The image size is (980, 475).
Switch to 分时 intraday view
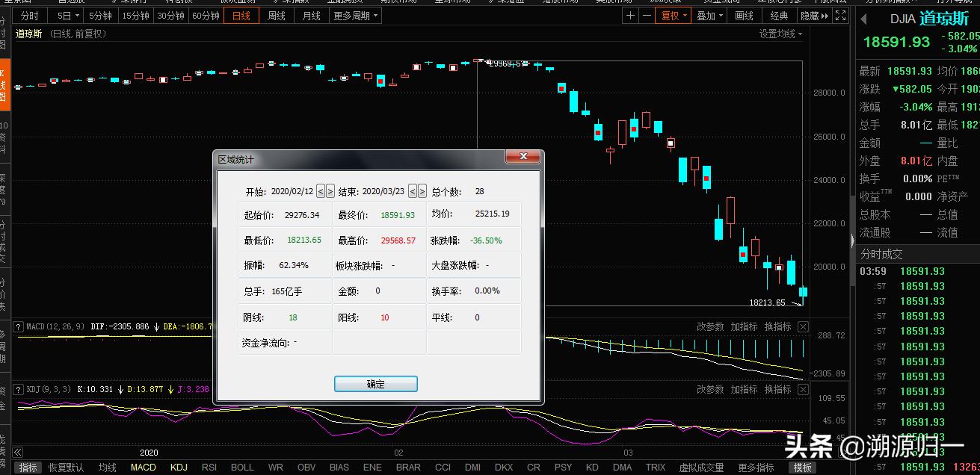[x=30, y=16]
